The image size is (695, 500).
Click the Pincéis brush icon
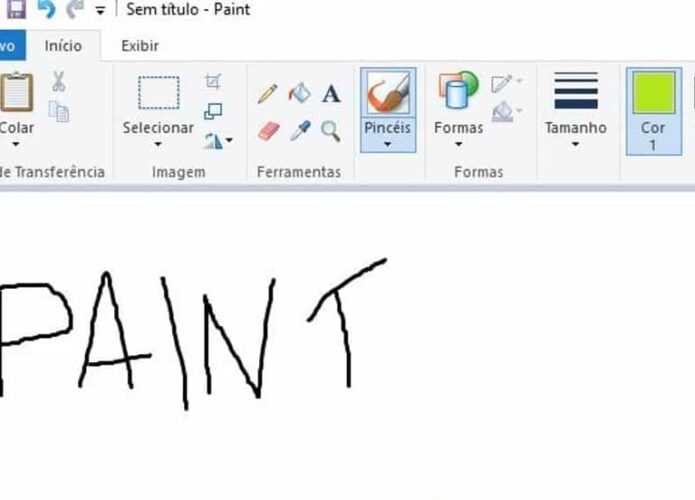pos(388,93)
